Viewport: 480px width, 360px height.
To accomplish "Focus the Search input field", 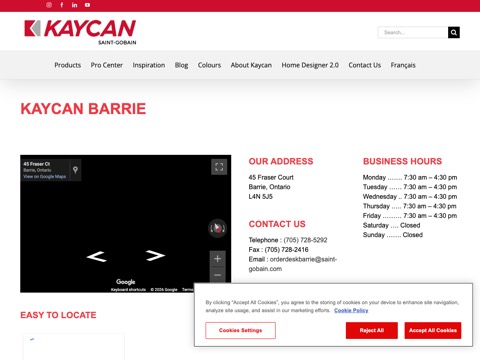I will point(413,32).
